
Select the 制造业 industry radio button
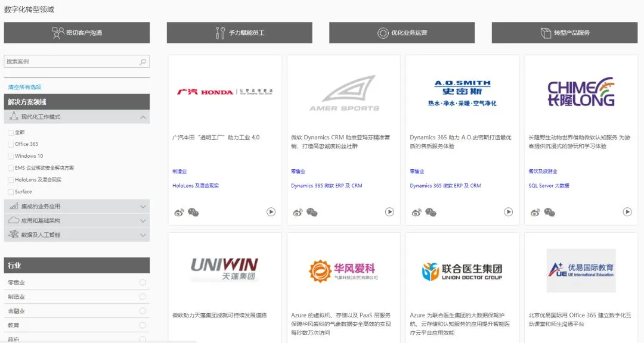(x=143, y=297)
